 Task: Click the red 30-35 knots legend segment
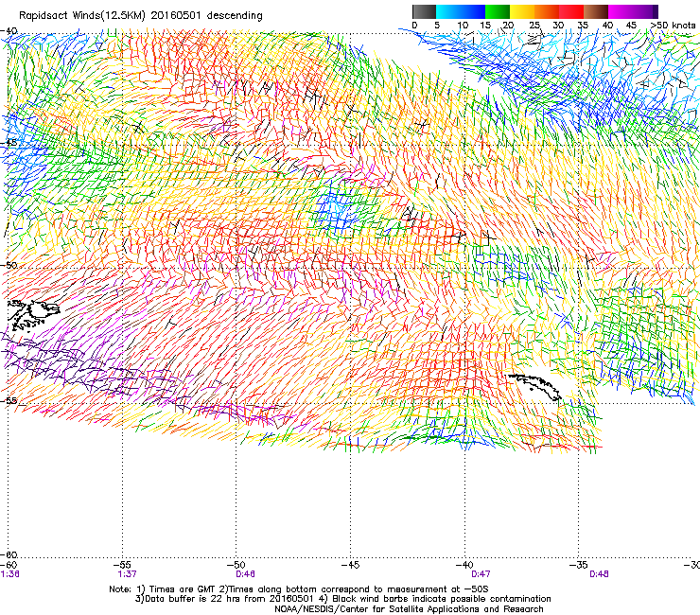click(571, 11)
